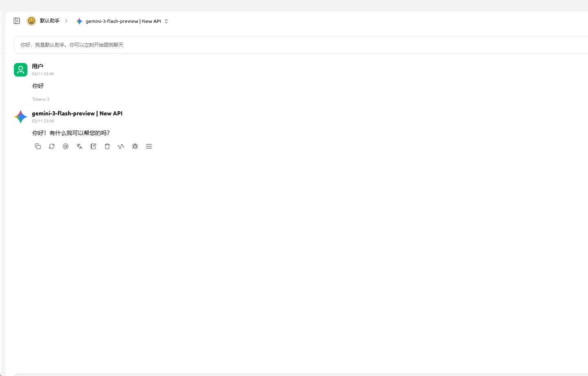This screenshot has height=376, width=588.
Task: Click the up-down chevron beside New API
Action: 166,21
